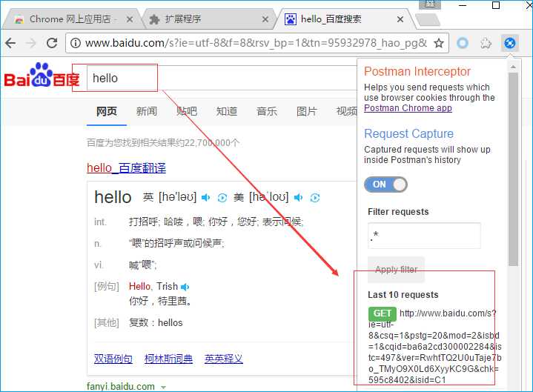Click the browser address bar URL
The height and width of the screenshot is (392, 533).
256,43
